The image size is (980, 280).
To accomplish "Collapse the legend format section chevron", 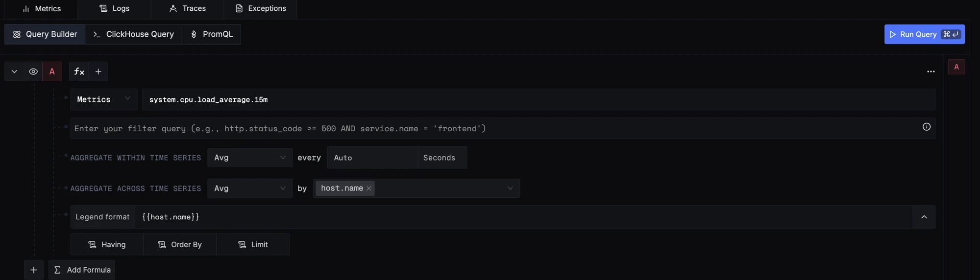I will point(924,217).
